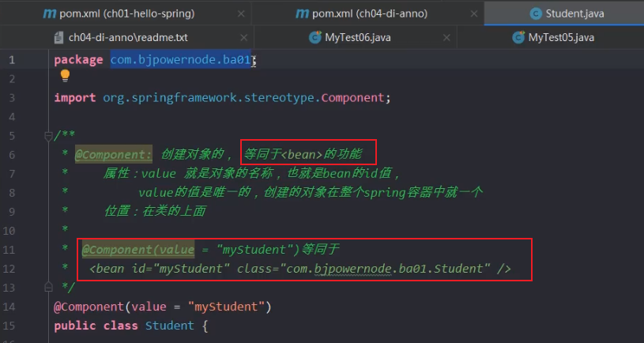
Task: Open the ch04-di-anno\readme.txt tab
Action: tap(127, 37)
